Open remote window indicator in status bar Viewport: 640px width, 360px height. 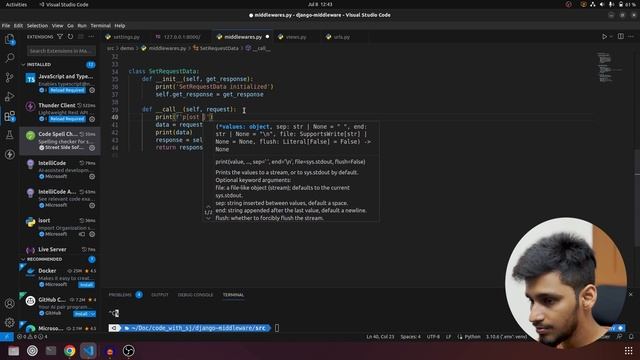coord(7,337)
